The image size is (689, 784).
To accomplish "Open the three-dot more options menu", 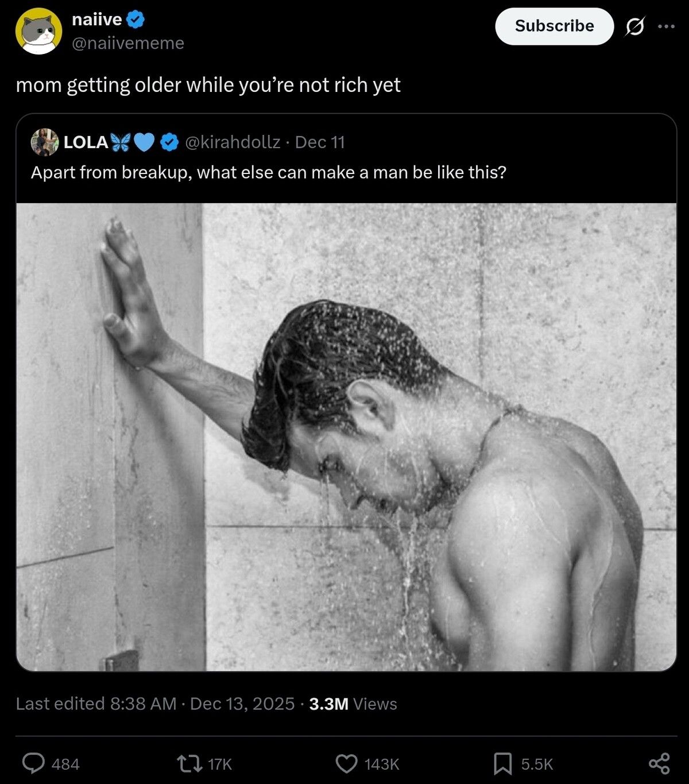I will [666, 26].
